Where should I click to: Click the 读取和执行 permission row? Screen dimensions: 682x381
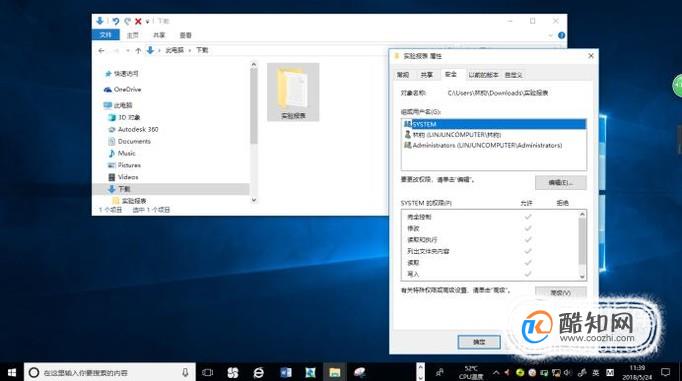[x=491, y=239]
